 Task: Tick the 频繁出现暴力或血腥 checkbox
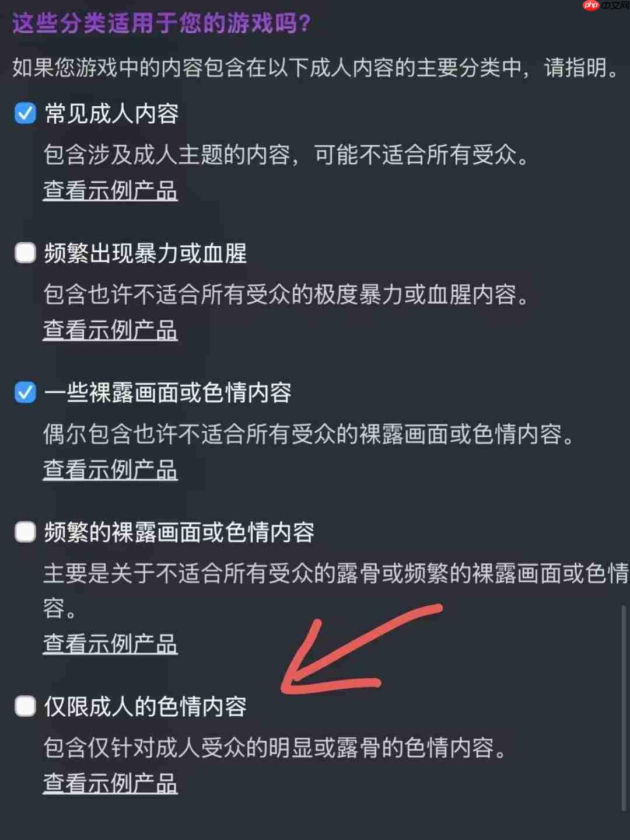click(25, 253)
